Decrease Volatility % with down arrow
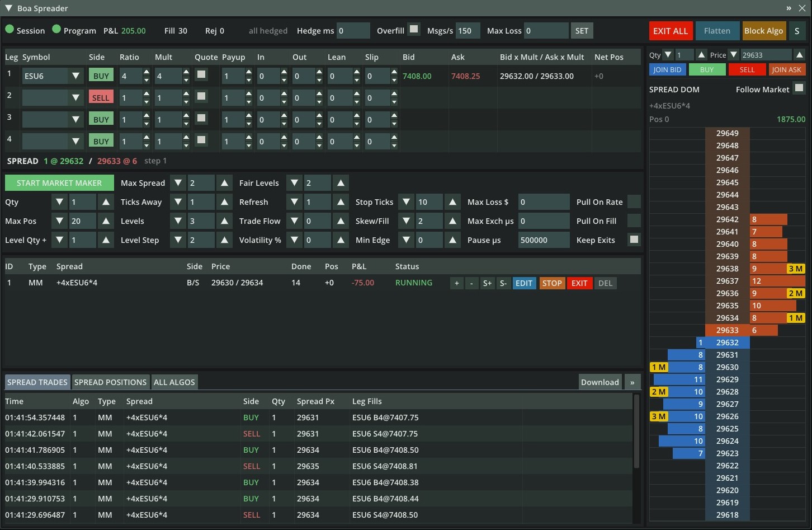This screenshot has height=530, width=812. point(294,240)
